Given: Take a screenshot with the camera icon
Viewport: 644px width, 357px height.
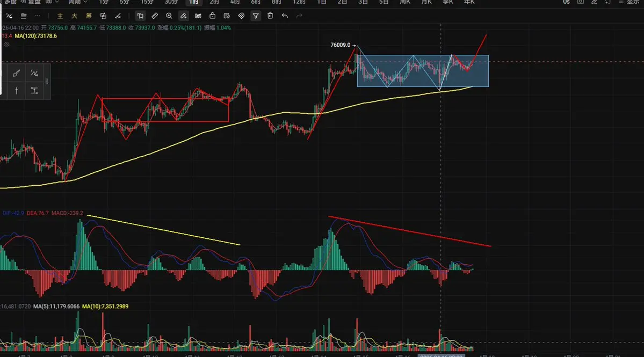Looking at the screenshot, I should 580,2.
